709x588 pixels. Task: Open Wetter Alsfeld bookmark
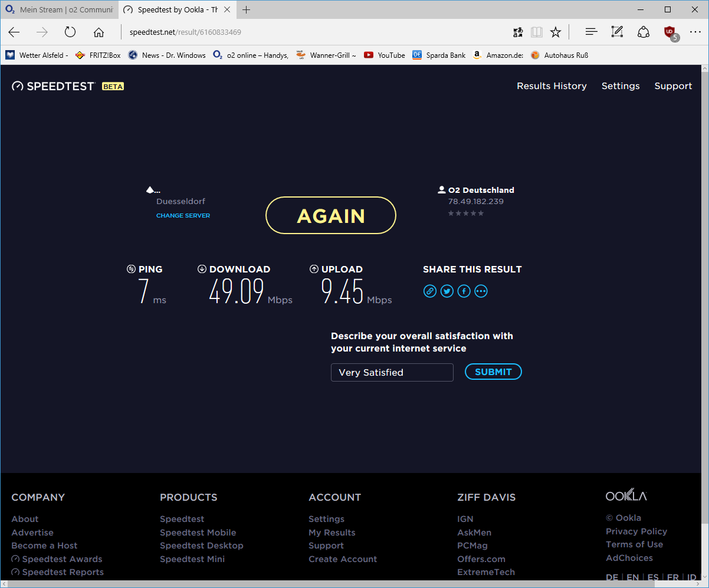point(37,55)
